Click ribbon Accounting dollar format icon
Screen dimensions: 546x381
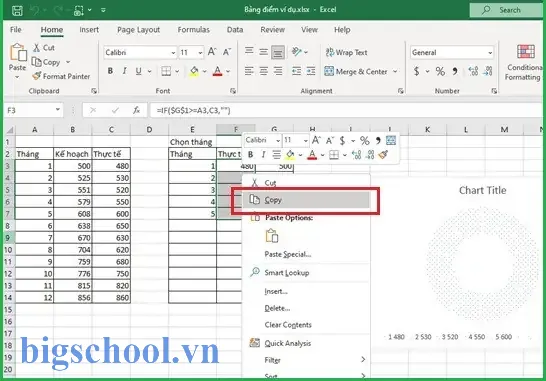(x=416, y=71)
